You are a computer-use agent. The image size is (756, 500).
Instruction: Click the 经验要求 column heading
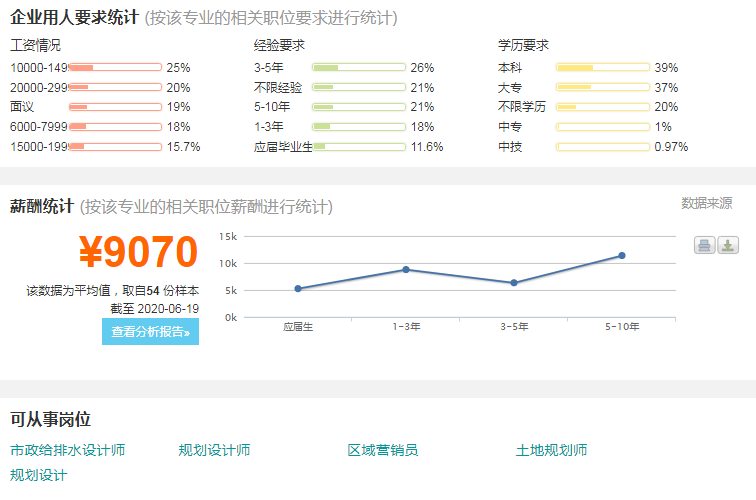(280, 46)
